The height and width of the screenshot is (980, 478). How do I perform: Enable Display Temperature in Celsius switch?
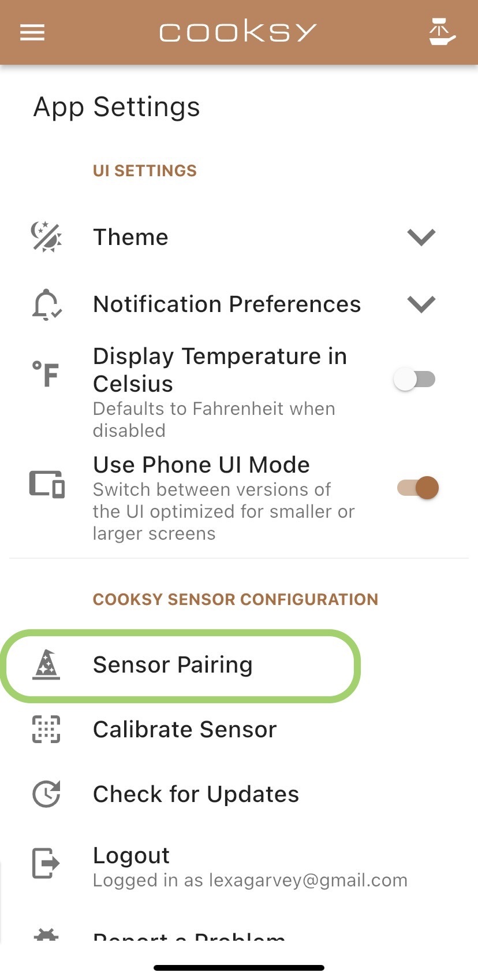(414, 380)
